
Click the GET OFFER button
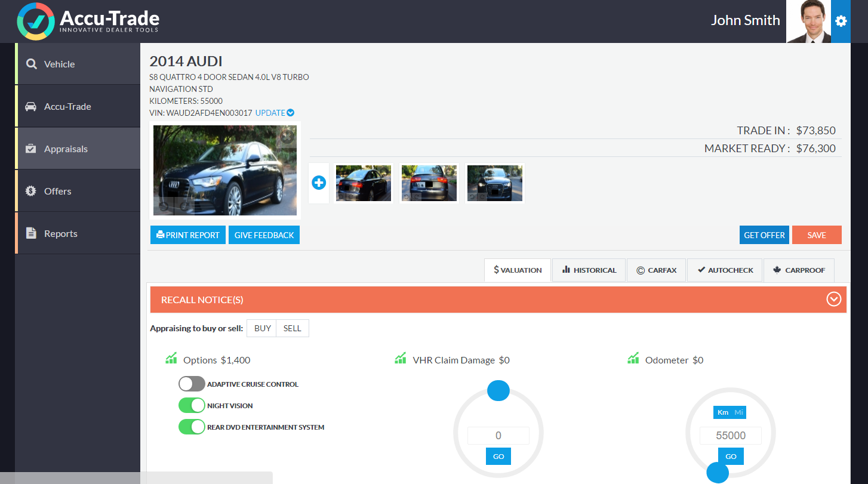click(764, 235)
